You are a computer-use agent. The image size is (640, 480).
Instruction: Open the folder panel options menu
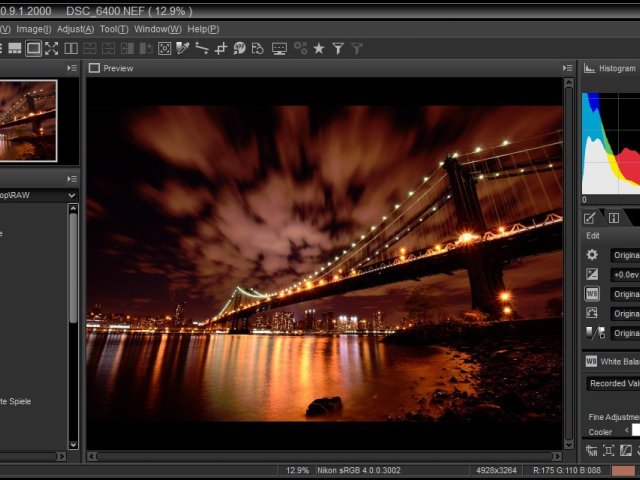[72, 179]
